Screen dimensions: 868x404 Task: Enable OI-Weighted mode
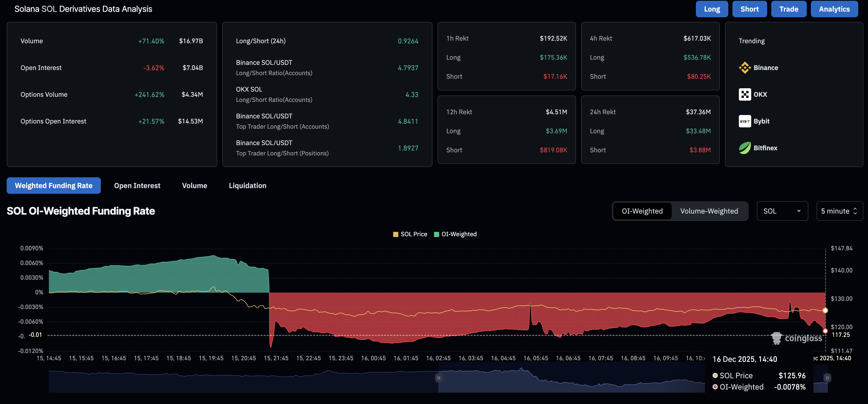point(642,211)
